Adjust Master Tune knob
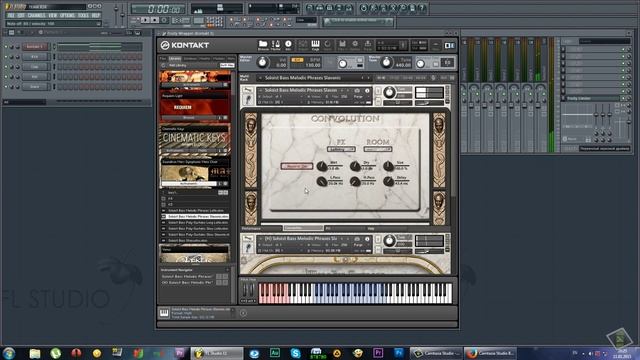The image size is (640, 360). tap(386, 62)
